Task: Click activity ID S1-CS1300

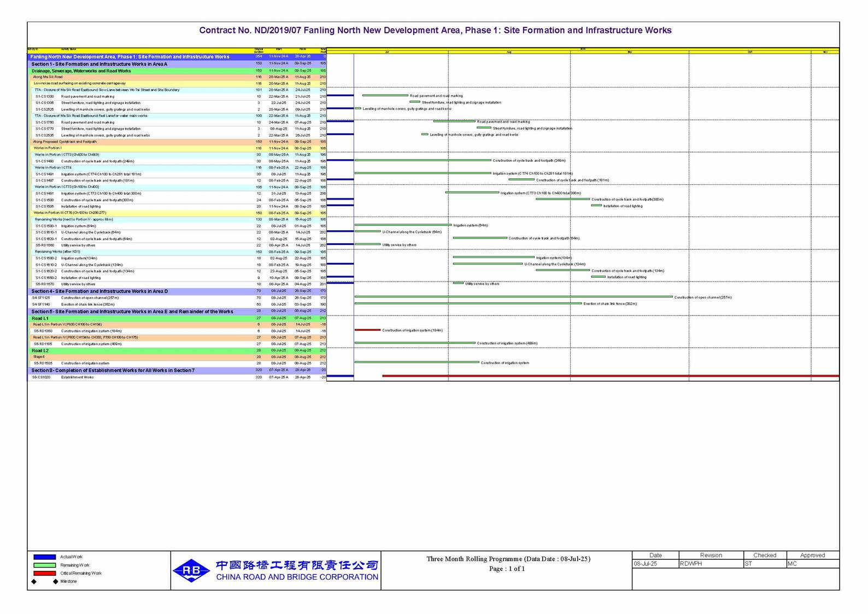Action: pos(45,96)
